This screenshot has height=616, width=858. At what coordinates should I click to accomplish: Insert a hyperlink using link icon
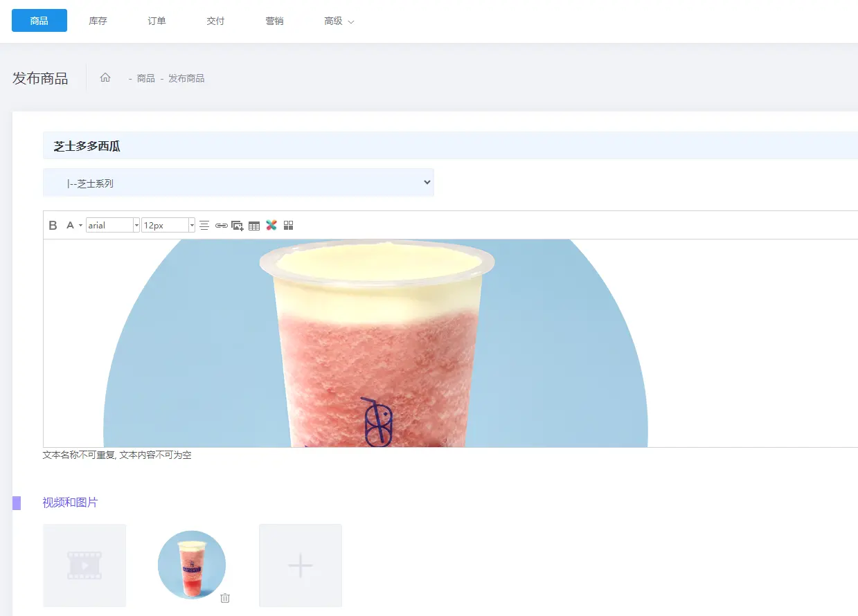coord(221,226)
